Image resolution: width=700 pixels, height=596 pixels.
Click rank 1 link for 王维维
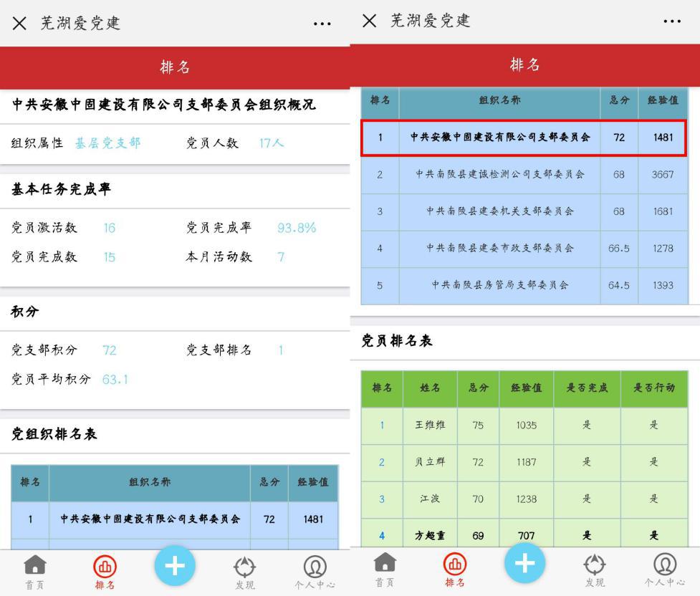[382, 425]
